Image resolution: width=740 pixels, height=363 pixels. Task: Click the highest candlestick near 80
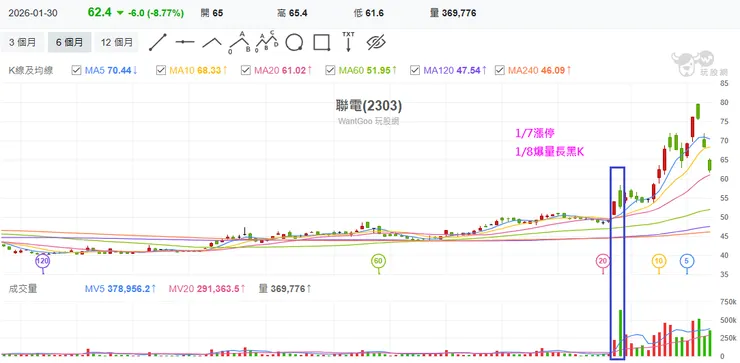(x=698, y=111)
